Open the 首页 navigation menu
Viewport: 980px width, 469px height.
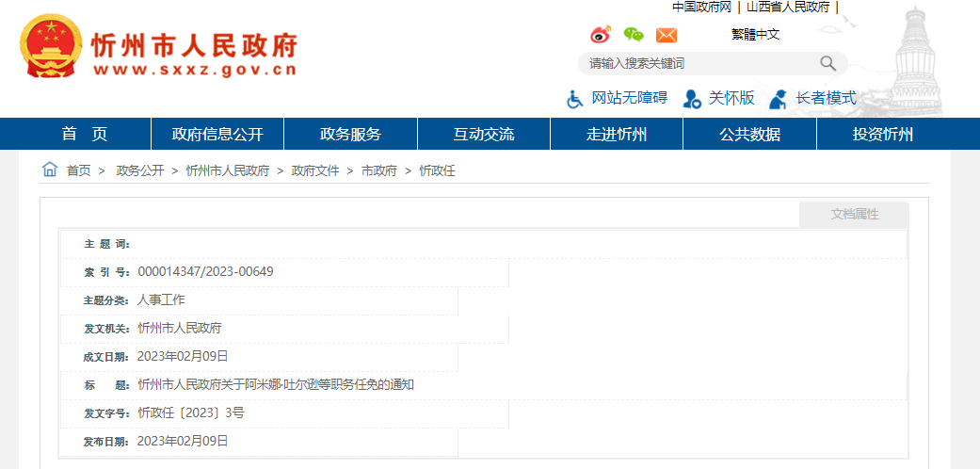(85, 134)
